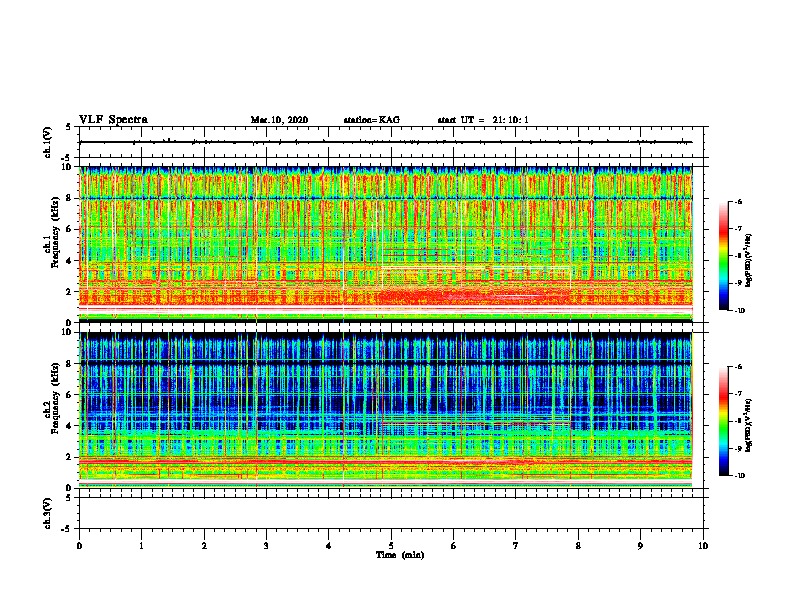This screenshot has width=792, height=612.
Task: Click the "6" kHz tick on ch.1 spectrogram
Action: [69, 229]
